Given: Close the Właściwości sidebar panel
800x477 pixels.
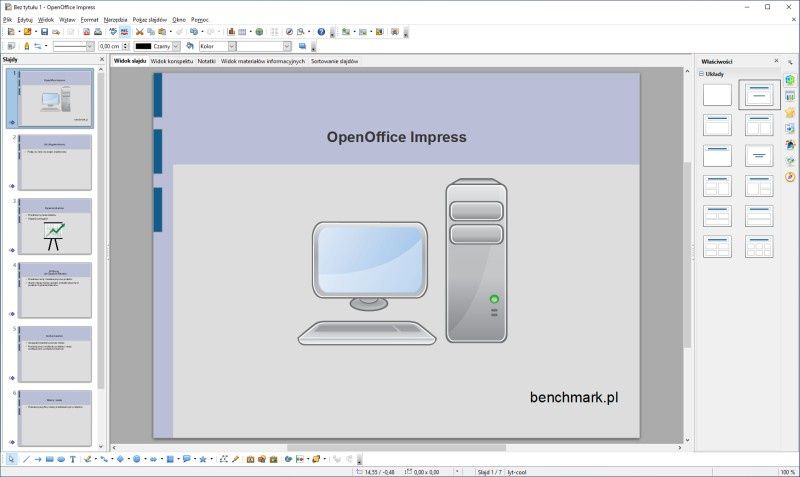Looking at the screenshot, I should click(x=777, y=61).
